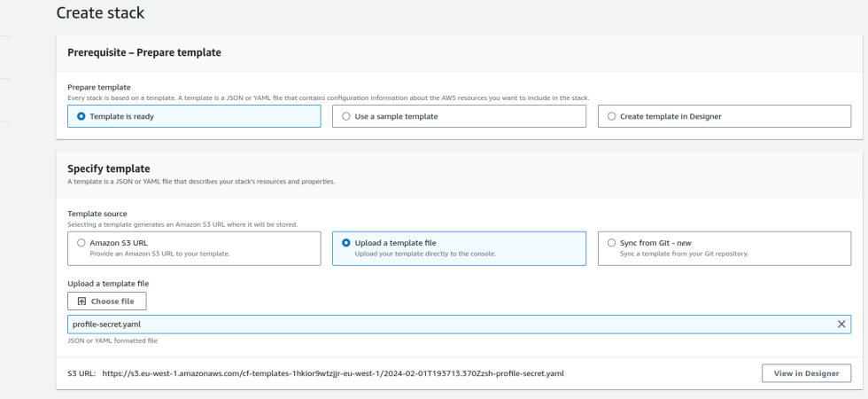The width and height of the screenshot is (868, 399).
Task: Click the 'Prepare template' field label
Action: click(99, 87)
